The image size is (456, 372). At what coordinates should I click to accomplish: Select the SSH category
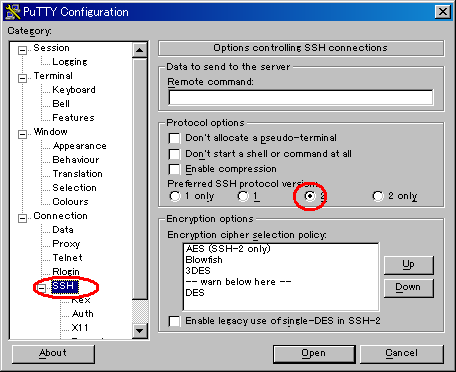pyautogui.click(x=65, y=286)
